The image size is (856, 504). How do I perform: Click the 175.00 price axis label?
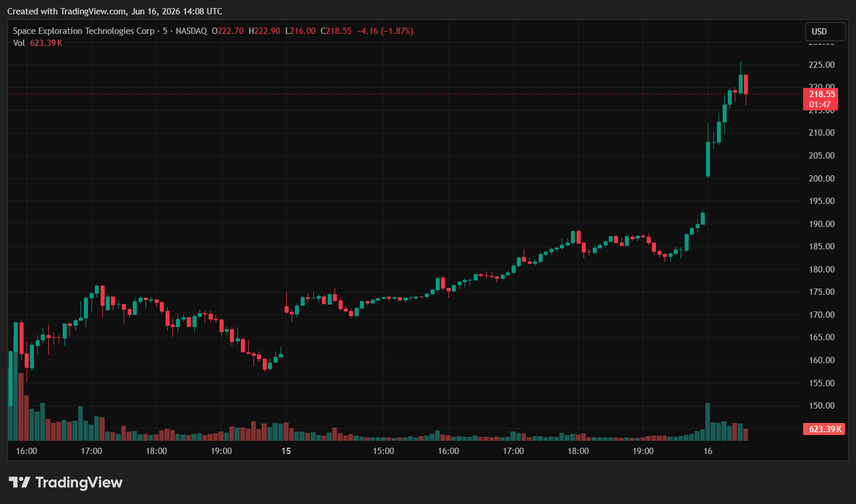(822, 292)
